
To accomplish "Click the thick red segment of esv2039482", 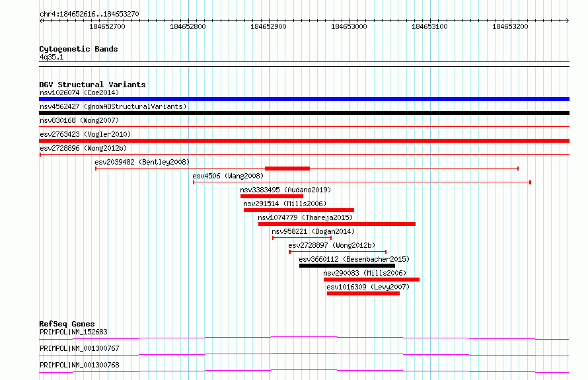I will 287,169.
